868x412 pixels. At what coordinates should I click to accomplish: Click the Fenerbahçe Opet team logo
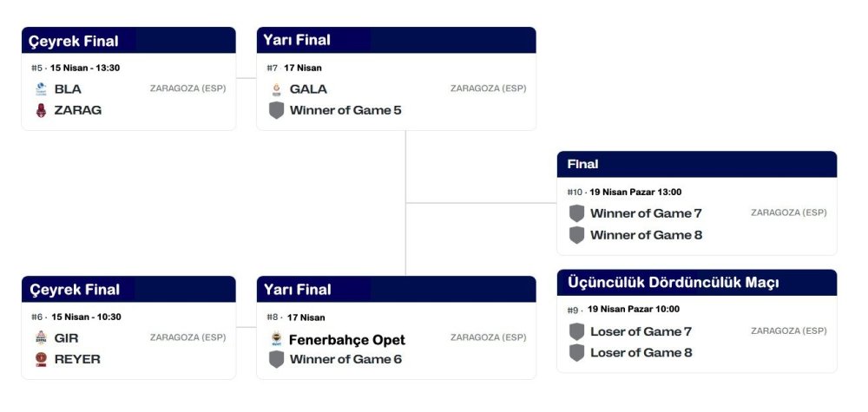tap(276, 339)
